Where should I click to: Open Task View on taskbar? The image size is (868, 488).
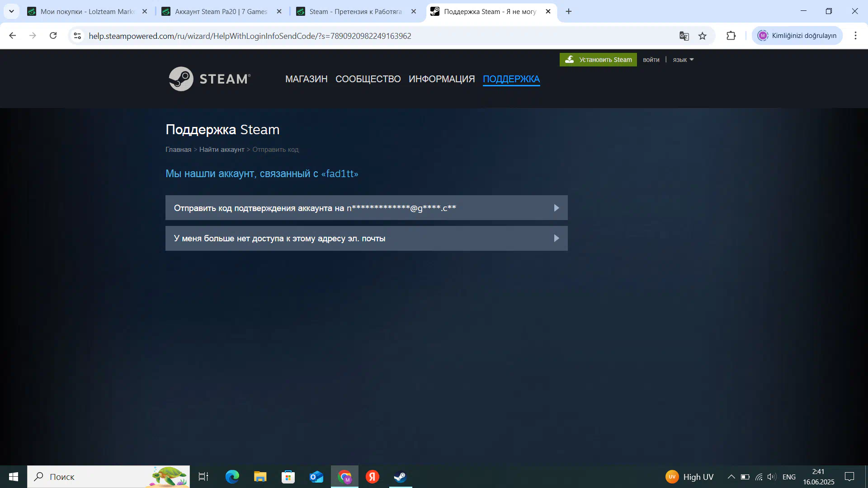[x=203, y=477]
